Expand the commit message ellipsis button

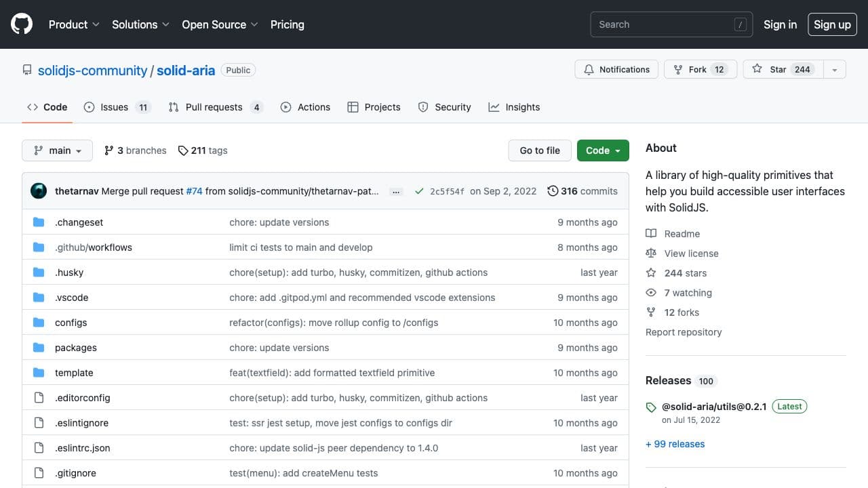tap(397, 192)
